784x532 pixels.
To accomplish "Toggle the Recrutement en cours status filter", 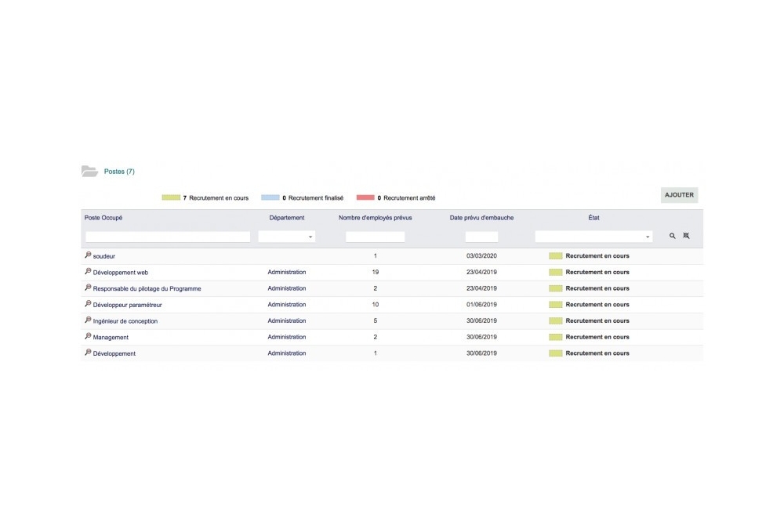I will pyautogui.click(x=170, y=197).
